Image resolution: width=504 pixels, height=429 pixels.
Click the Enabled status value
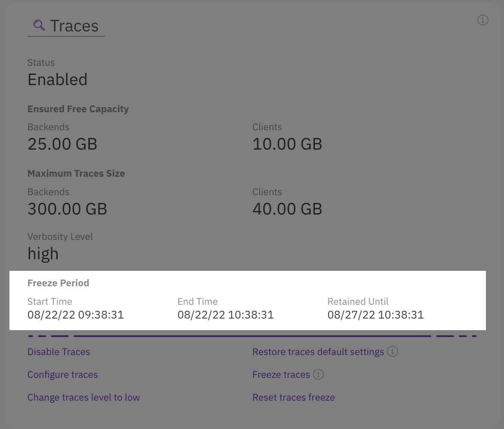[x=57, y=80]
